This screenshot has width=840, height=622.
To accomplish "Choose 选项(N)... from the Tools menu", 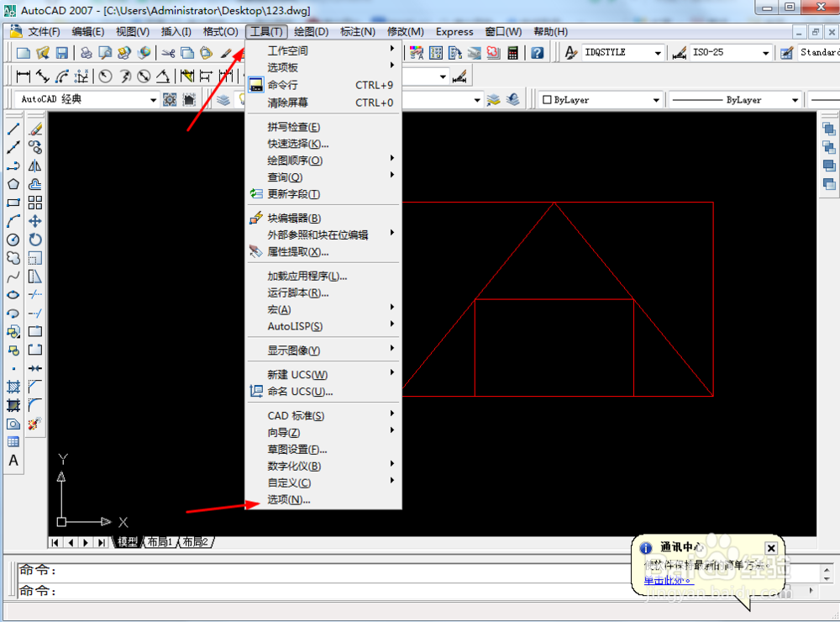I will [x=323, y=500].
